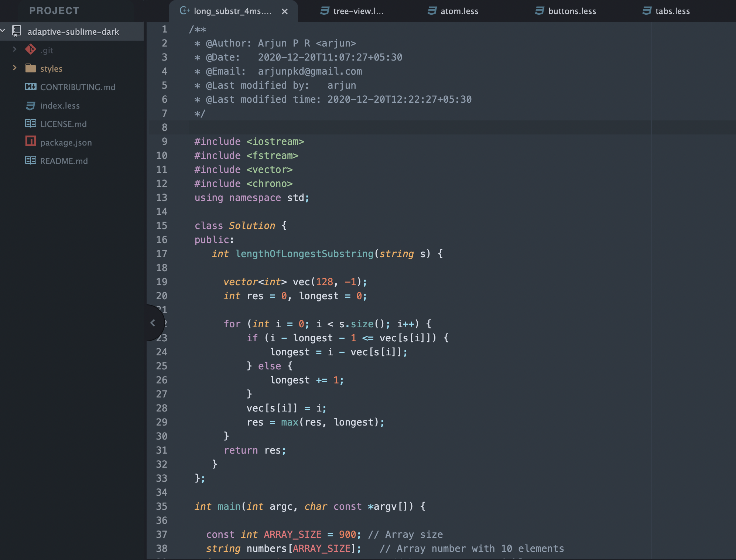Close the long_substr_4ms tab
Image resolution: width=736 pixels, height=560 pixels.
(x=284, y=11)
